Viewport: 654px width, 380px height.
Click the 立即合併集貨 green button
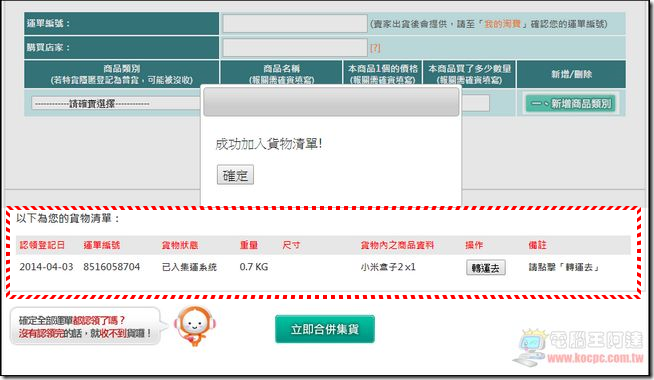325,329
